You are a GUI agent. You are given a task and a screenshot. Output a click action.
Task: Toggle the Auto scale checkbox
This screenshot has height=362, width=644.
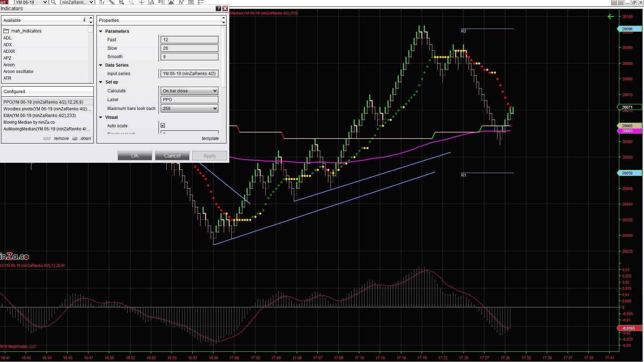pos(163,125)
